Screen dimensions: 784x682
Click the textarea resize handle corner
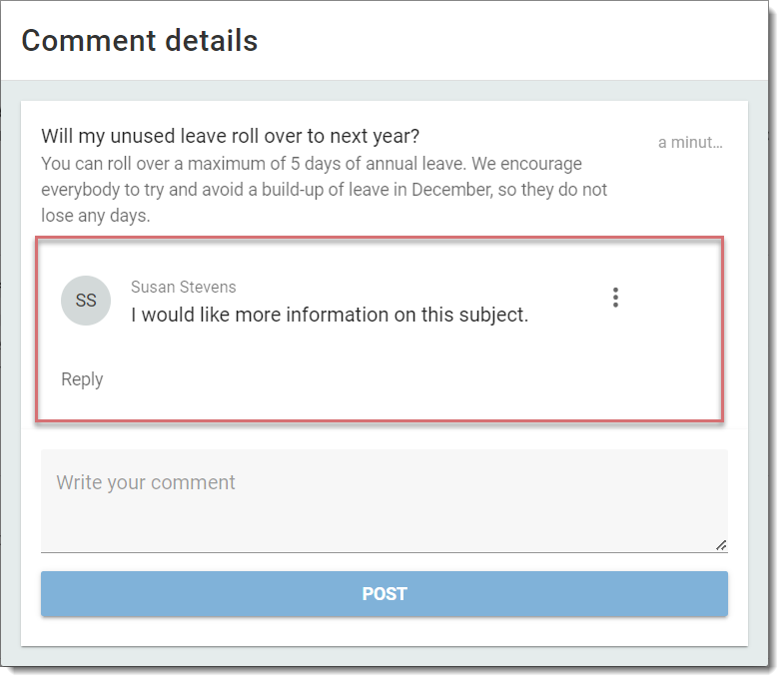tap(720, 545)
